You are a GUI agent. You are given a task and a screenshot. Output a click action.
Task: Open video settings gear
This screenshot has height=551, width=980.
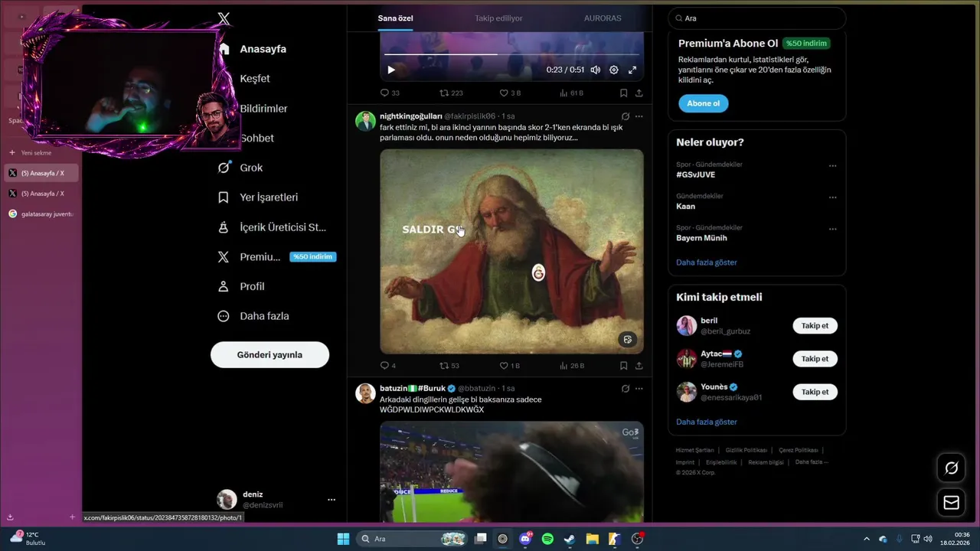click(x=613, y=70)
